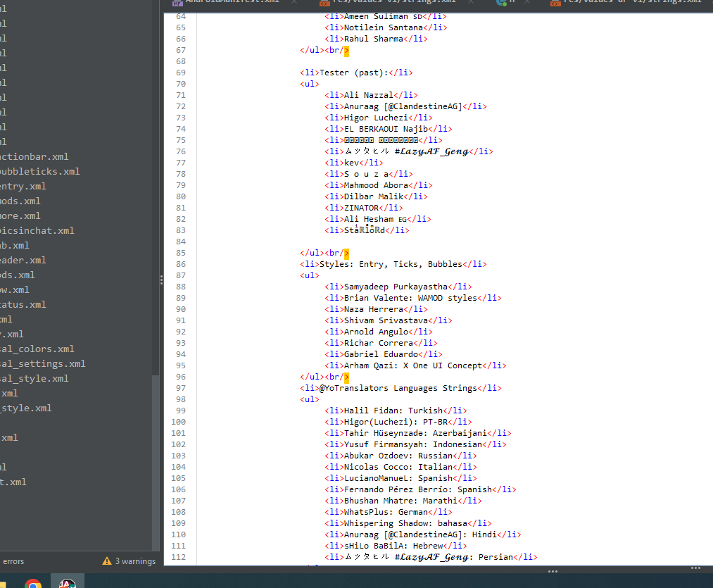Viewport: 713px width, 588px height.
Task: Click the yellow warning triangle icon
Action: (x=107, y=561)
